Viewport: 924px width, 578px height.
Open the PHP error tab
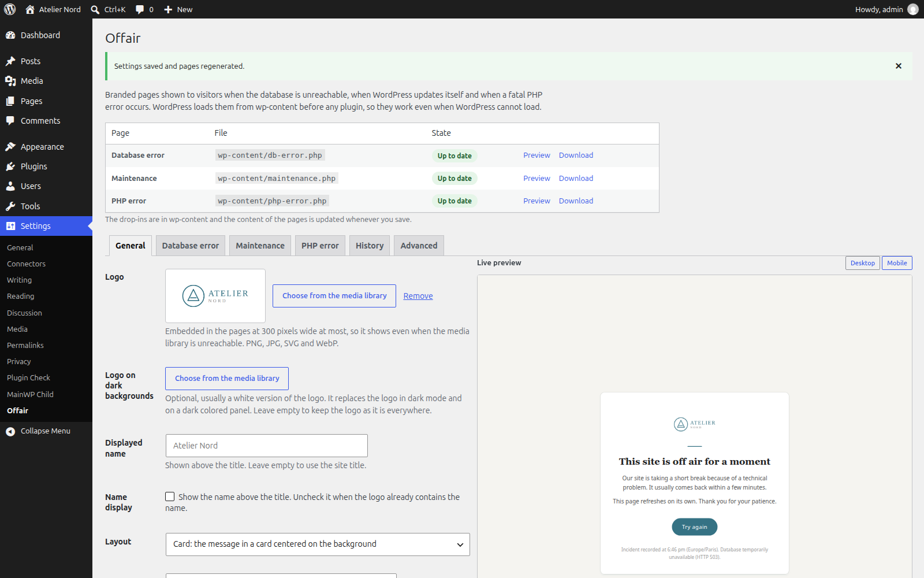320,246
